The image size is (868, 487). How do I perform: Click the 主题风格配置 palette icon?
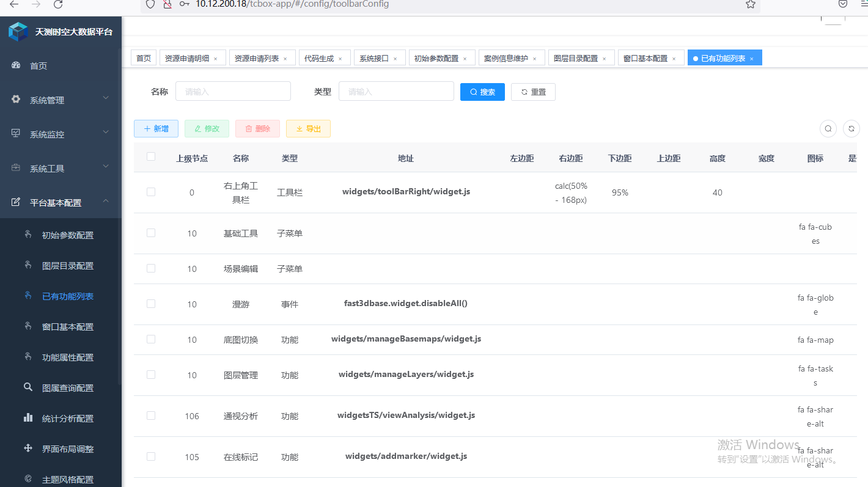[28, 479]
